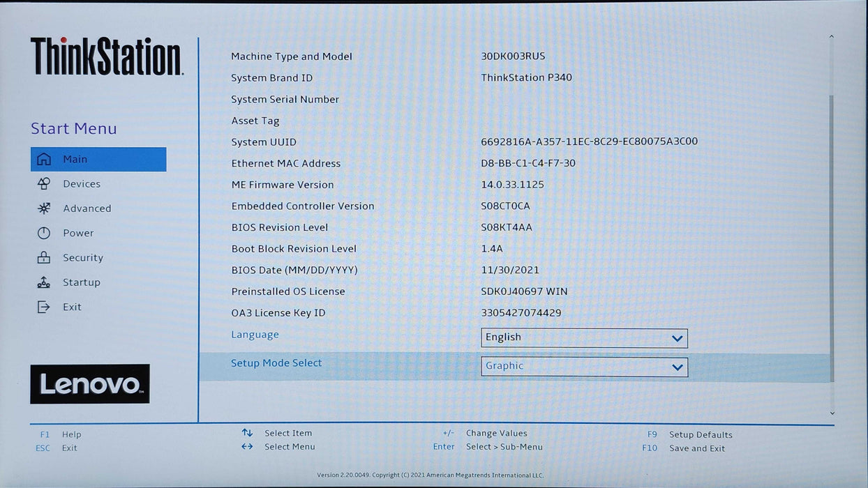Click the ThinkStation P340 brand ID value
This screenshot has height=488, width=868.
coord(526,77)
